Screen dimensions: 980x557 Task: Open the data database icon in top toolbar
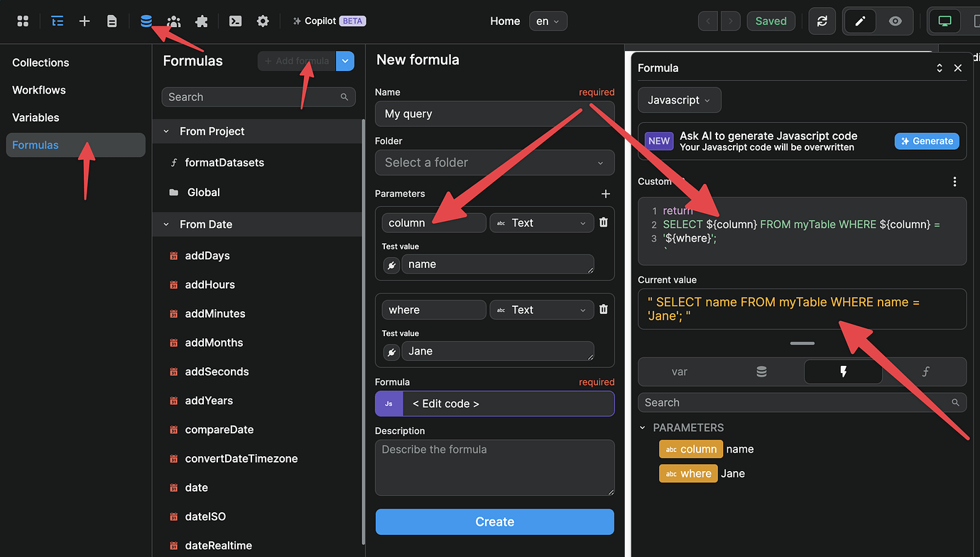click(146, 21)
